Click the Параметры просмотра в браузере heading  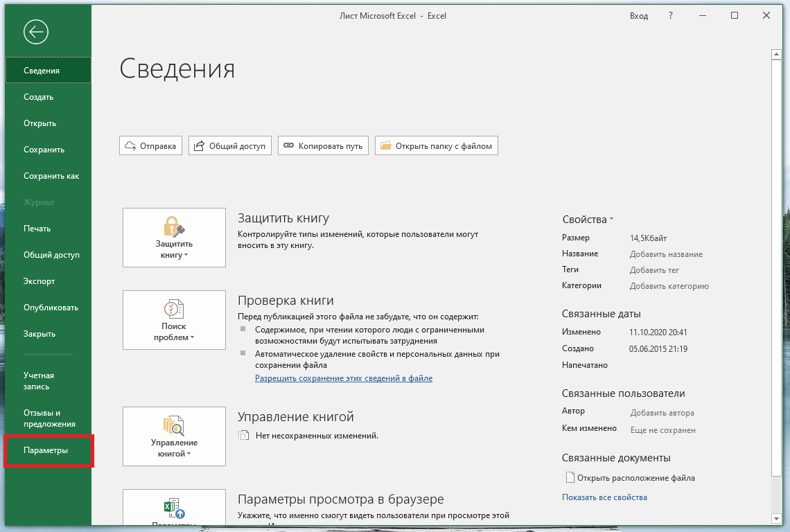pyautogui.click(x=340, y=499)
